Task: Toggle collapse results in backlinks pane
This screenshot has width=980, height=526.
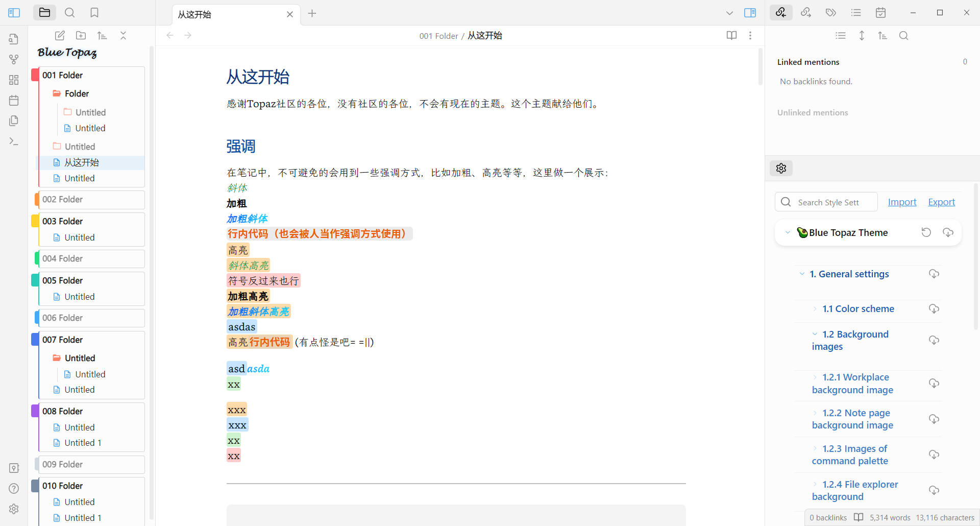Action: click(841, 35)
